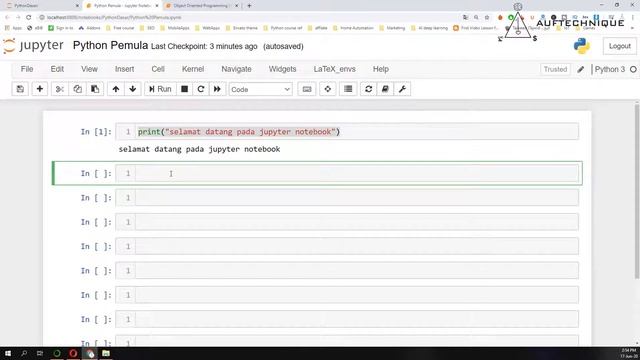Click the book toolbar icon
Viewport: 640px width, 360px height.
(385, 89)
